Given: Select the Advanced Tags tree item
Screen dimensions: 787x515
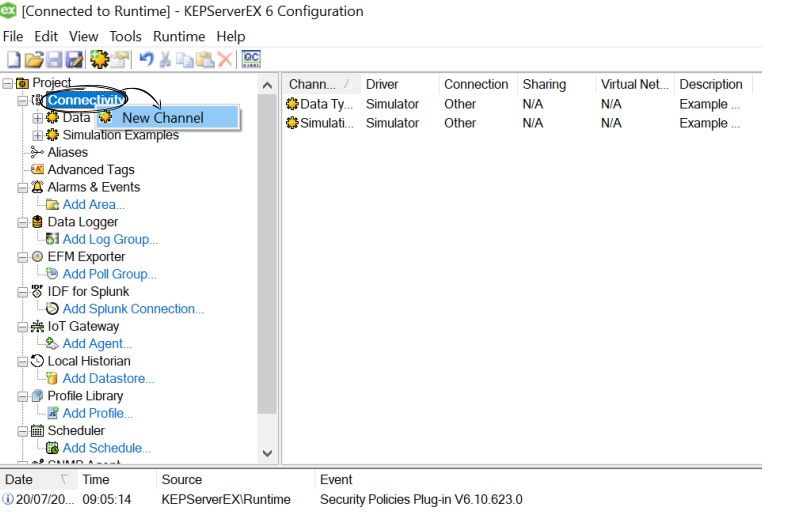Looking at the screenshot, I should pos(90,170).
